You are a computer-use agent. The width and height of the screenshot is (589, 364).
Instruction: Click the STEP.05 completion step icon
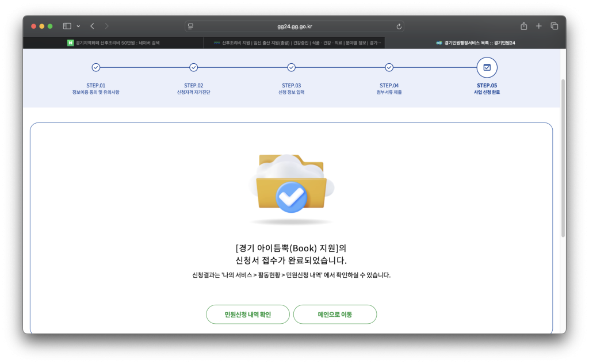[x=487, y=67]
